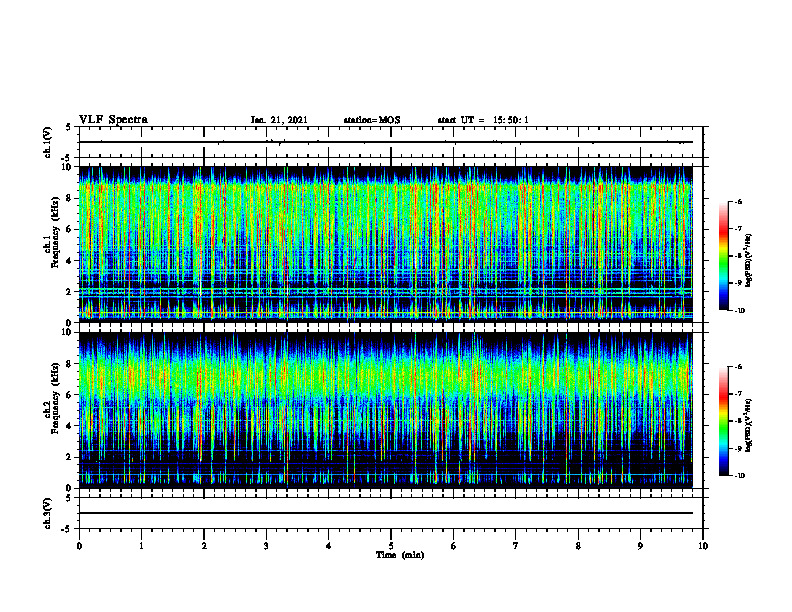Click the 'station=MOS' header label

[372, 120]
